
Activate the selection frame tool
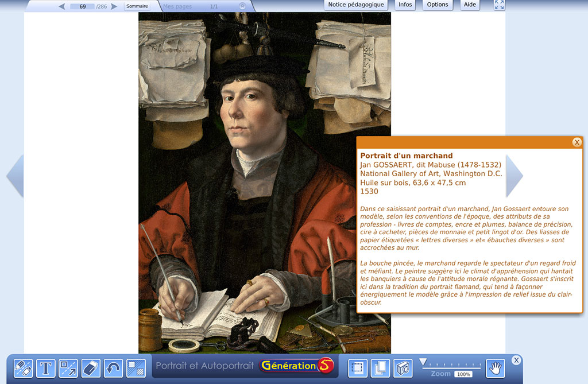click(358, 369)
